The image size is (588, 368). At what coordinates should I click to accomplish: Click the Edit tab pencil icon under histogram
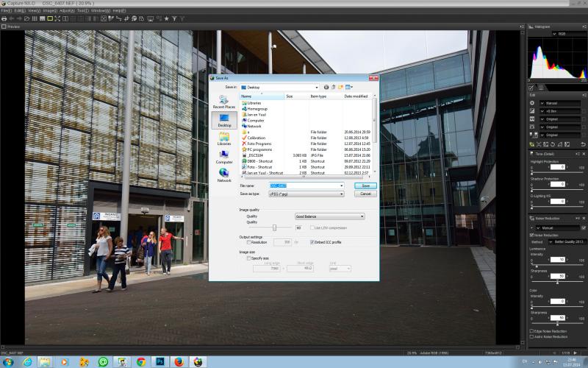531,88
